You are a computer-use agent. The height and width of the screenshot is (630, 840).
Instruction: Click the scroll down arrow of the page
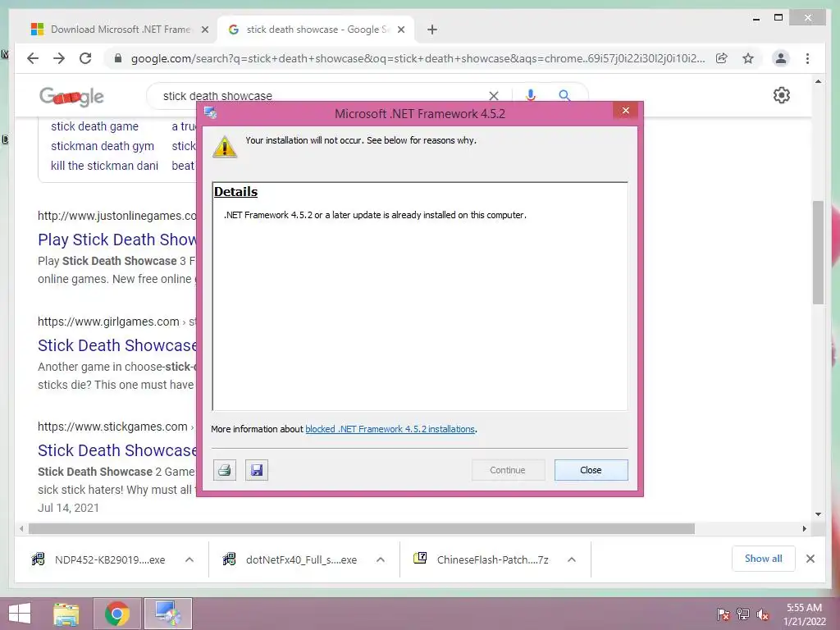pyautogui.click(x=818, y=514)
